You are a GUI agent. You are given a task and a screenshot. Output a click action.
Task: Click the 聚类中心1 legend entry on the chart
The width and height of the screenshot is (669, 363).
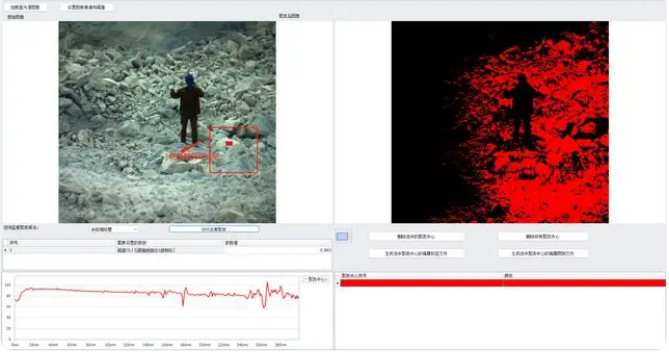click(315, 279)
